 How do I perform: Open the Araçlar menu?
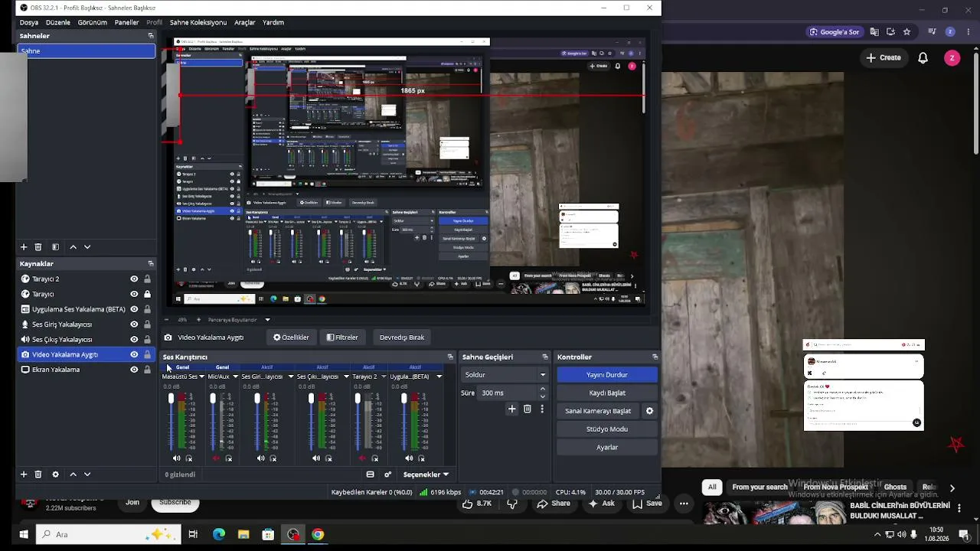[x=245, y=23]
